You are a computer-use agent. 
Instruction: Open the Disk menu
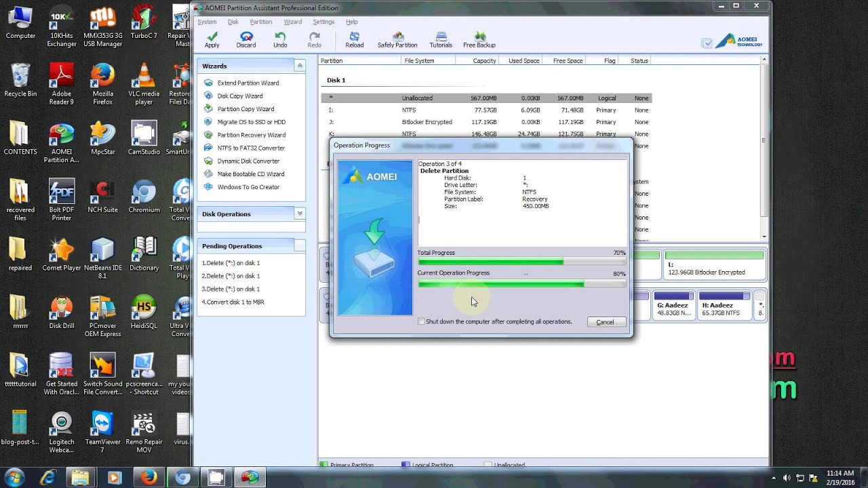pyautogui.click(x=233, y=22)
